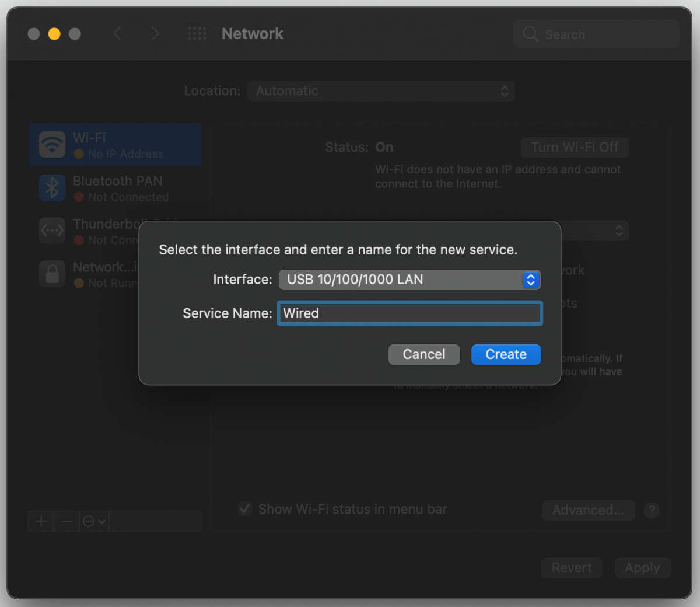This screenshot has width=700, height=607.
Task: Cancel the new service dialog
Action: pos(423,354)
